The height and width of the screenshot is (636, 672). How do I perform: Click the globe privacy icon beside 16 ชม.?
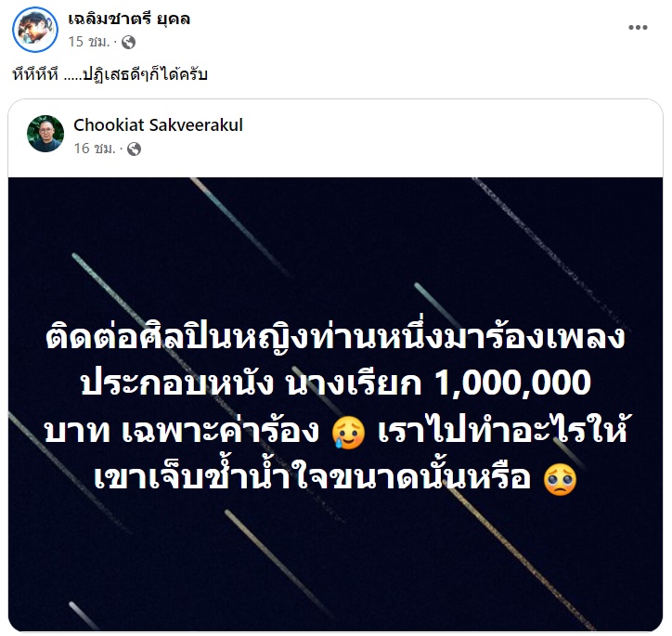coord(135,149)
